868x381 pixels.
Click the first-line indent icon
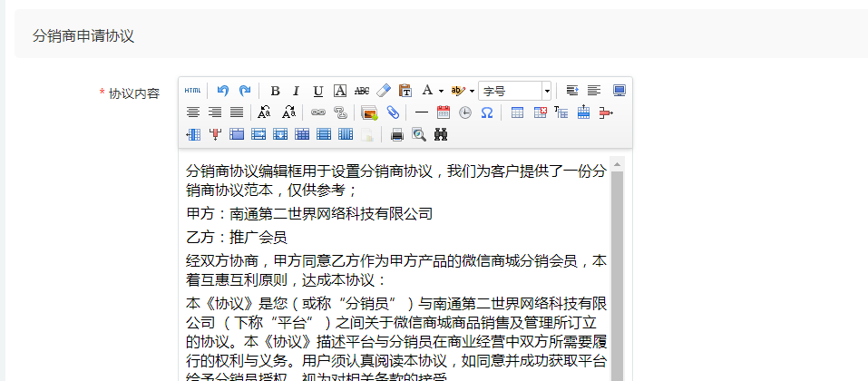[572, 91]
